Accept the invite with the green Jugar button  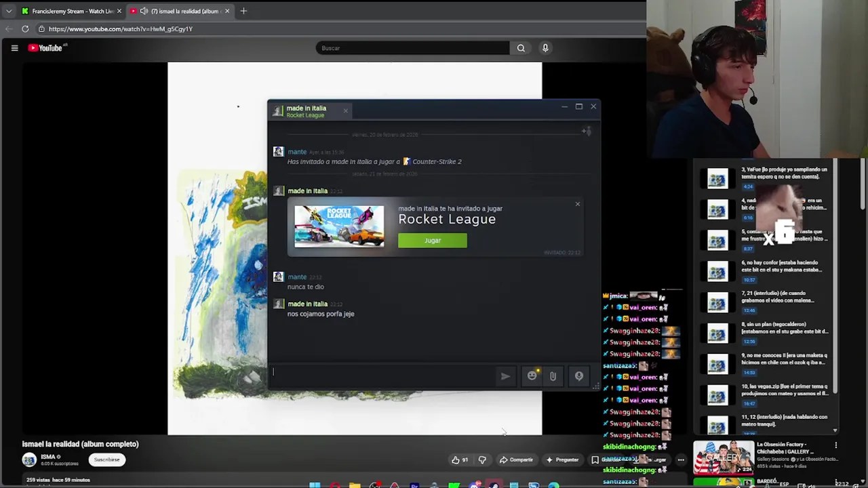click(x=433, y=241)
